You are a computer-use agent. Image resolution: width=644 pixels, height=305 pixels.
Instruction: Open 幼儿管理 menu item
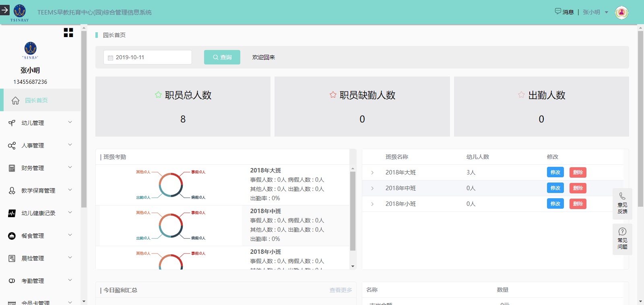click(40, 123)
